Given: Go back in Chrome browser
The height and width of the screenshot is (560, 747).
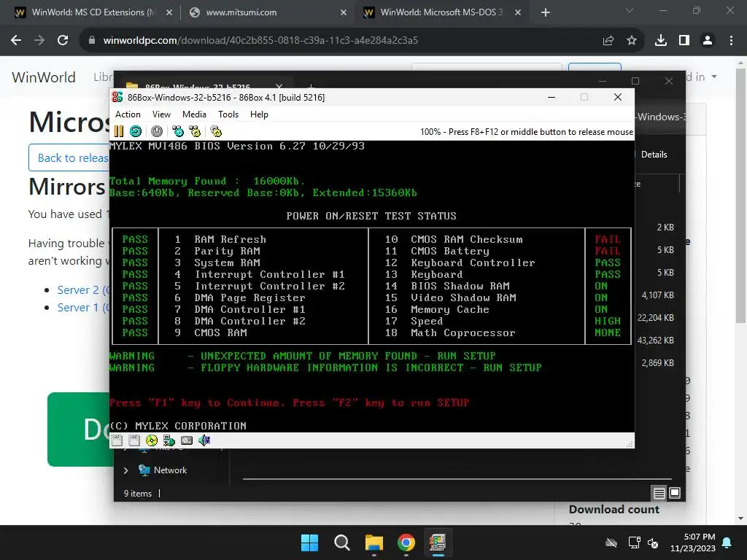Looking at the screenshot, I should [16, 41].
